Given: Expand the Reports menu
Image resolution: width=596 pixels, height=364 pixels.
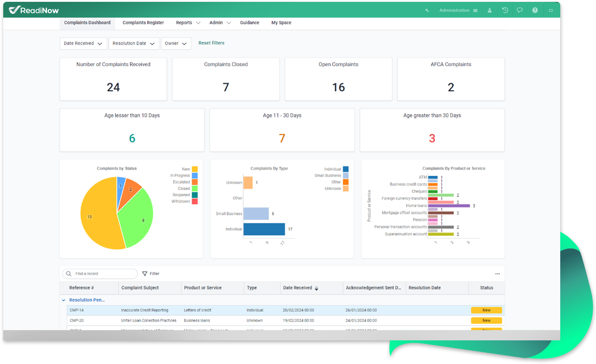Looking at the screenshot, I should coord(188,23).
